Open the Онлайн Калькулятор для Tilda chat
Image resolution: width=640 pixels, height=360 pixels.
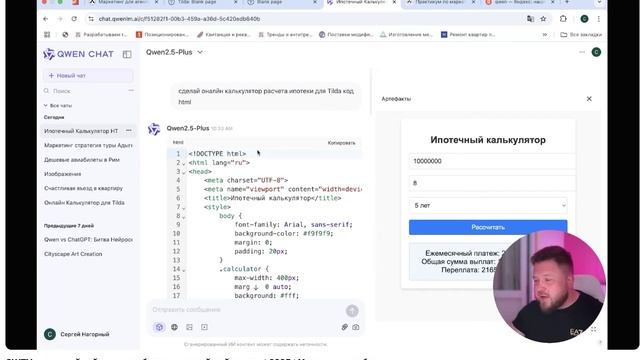[84, 202]
